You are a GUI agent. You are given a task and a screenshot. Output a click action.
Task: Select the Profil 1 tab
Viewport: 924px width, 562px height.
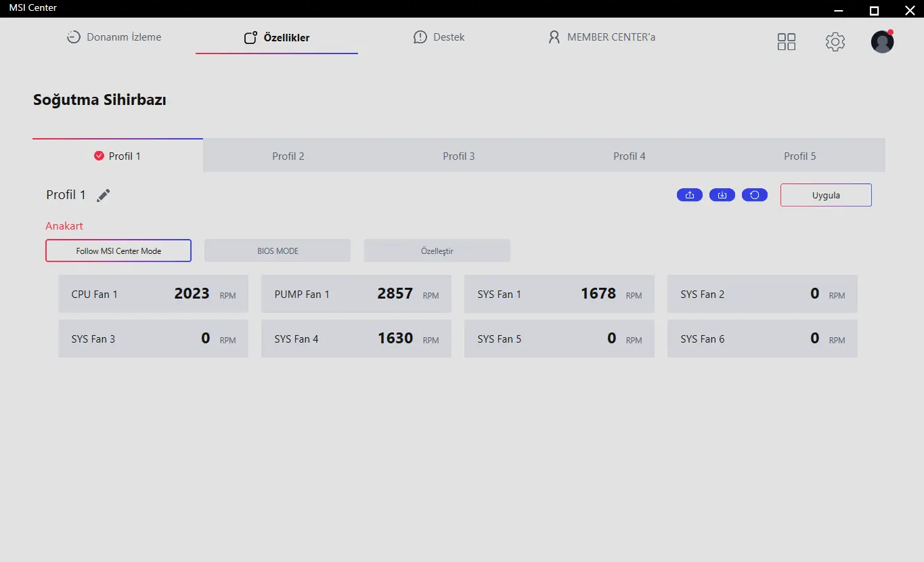(118, 156)
